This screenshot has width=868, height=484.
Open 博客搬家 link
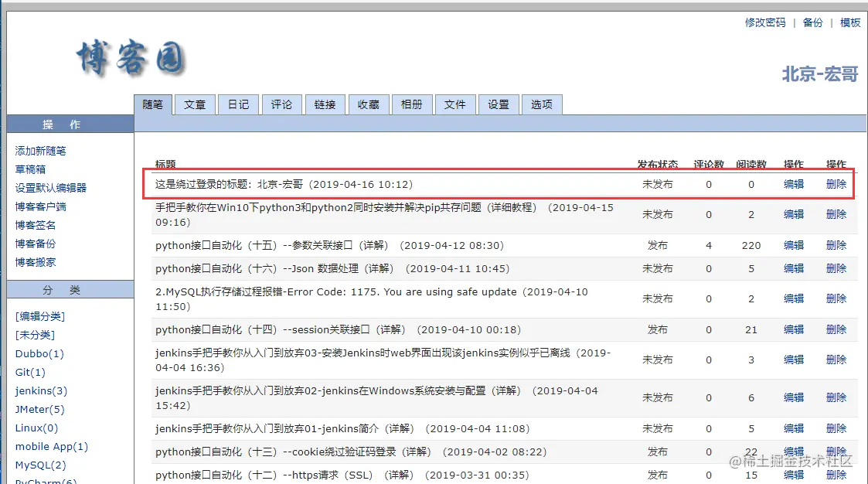(x=36, y=262)
